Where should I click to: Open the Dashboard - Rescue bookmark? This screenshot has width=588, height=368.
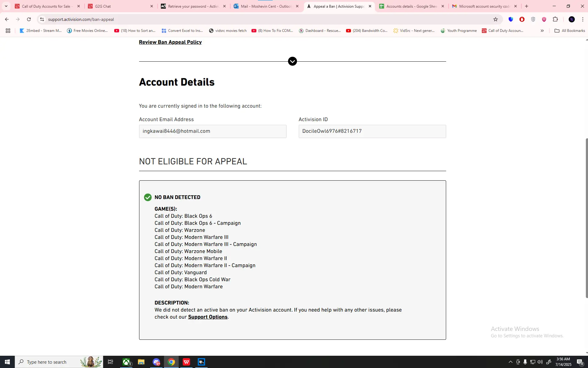320,31
